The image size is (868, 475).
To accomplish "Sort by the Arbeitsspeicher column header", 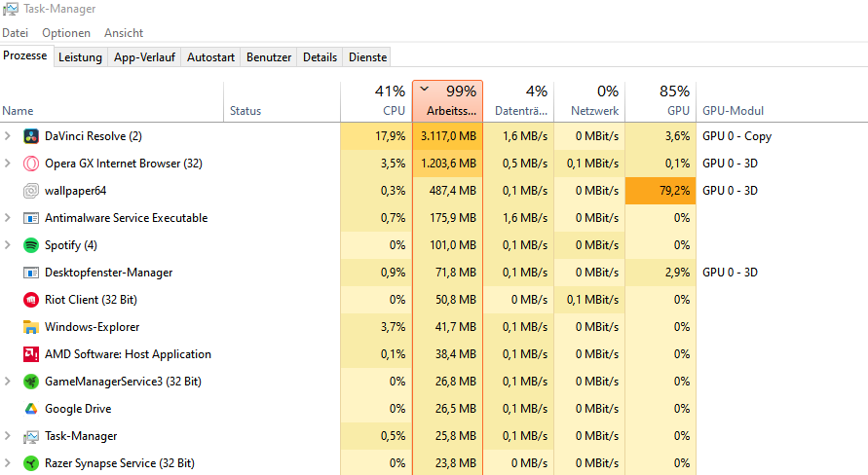I will click(x=448, y=102).
